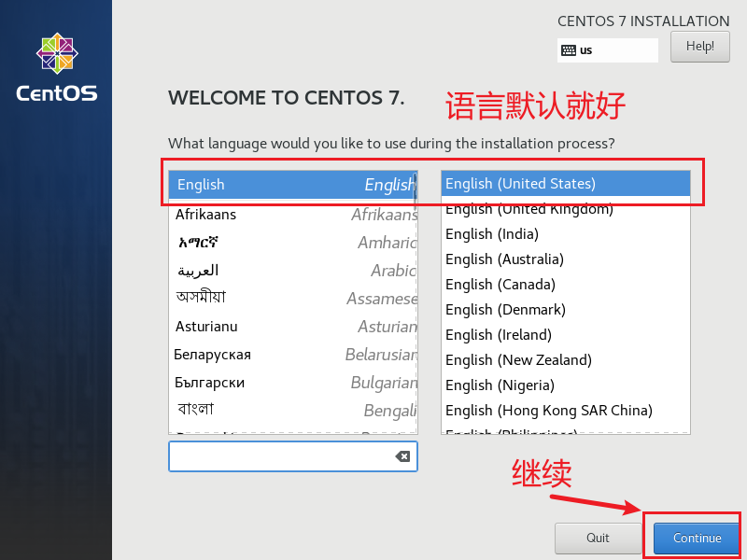Choose English (New Zealand) locale
The width and height of the screenshot is (747, 560).
coord(566,360)
